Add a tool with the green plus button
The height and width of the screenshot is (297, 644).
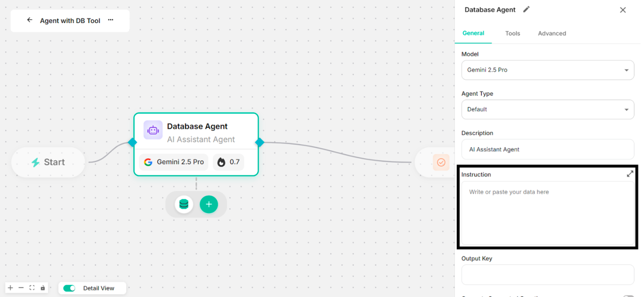tap(209, 204)
